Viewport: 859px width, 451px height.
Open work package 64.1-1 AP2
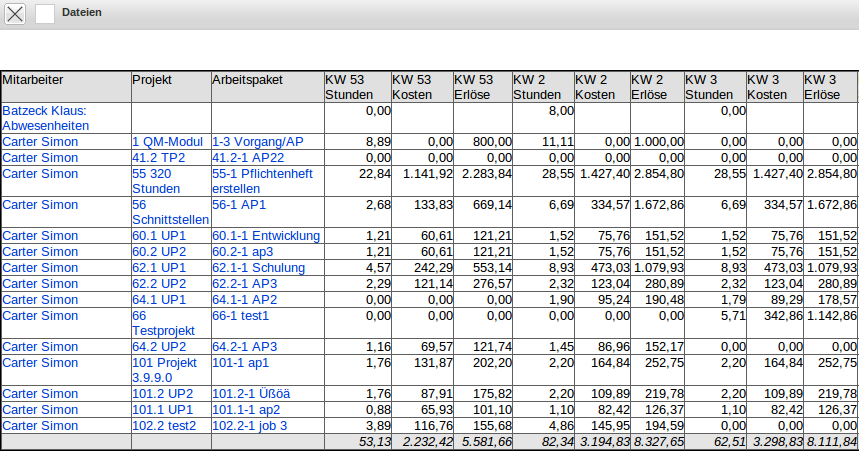245,299
